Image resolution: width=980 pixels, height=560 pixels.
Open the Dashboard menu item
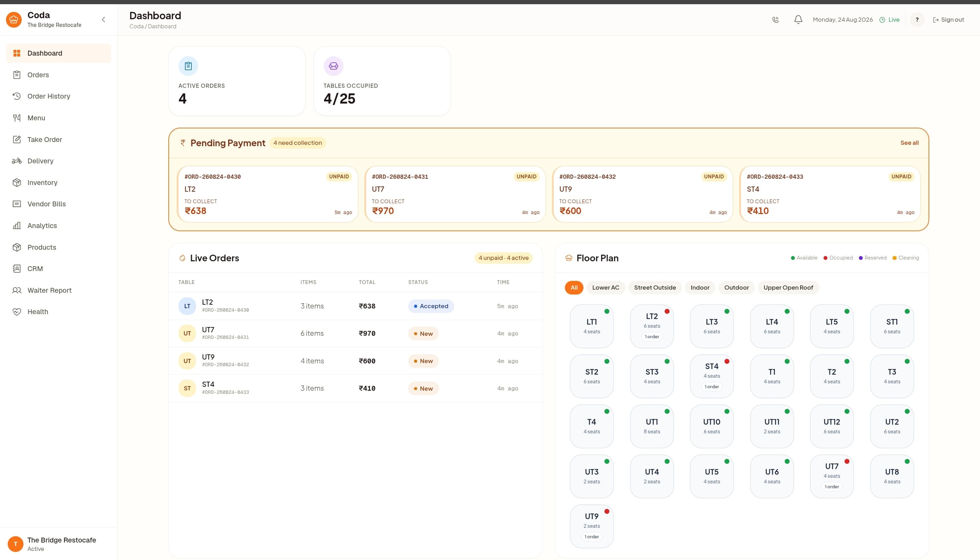[x=58, y=53]
